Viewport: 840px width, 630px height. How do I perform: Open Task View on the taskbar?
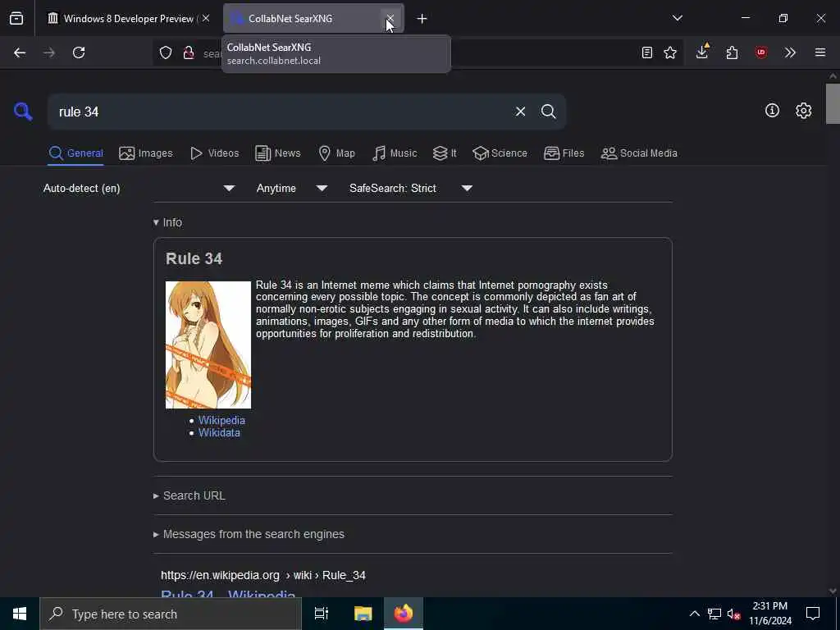[322, 614]
